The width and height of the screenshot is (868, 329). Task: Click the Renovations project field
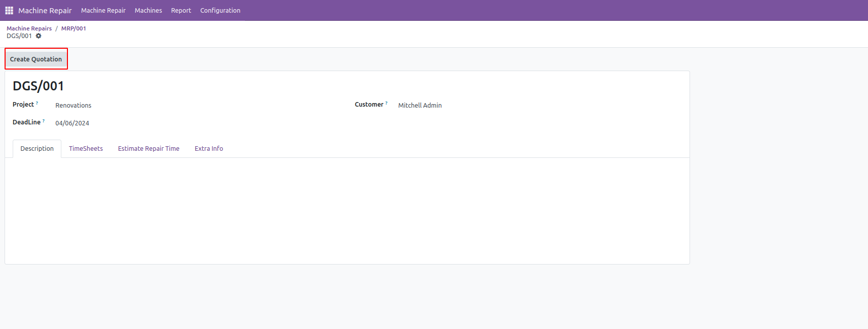74,106
